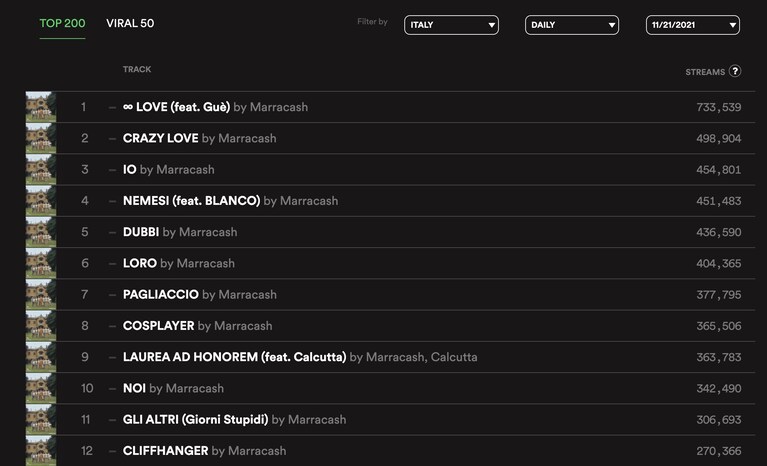Click the Streams help question mark icon
The height and width of the screenshot is (466, 767).
(735, 71)
